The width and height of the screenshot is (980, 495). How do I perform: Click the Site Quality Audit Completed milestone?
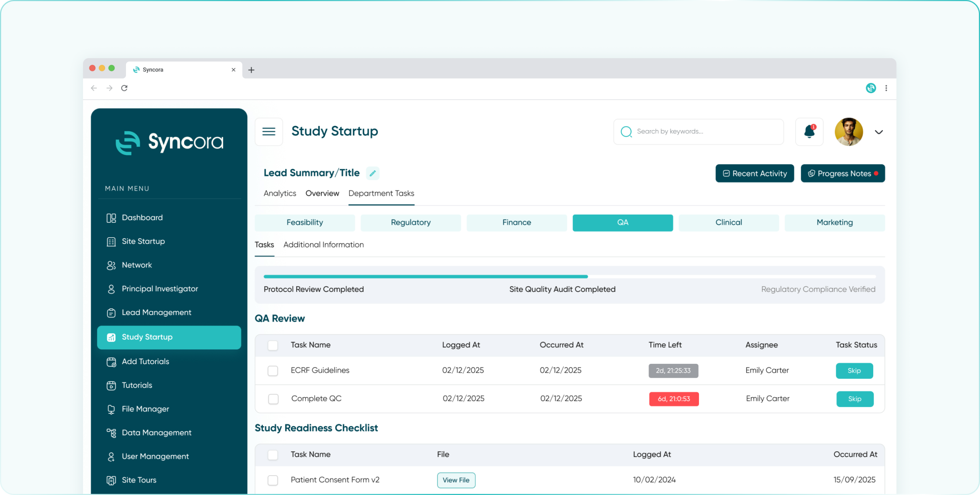562,289
